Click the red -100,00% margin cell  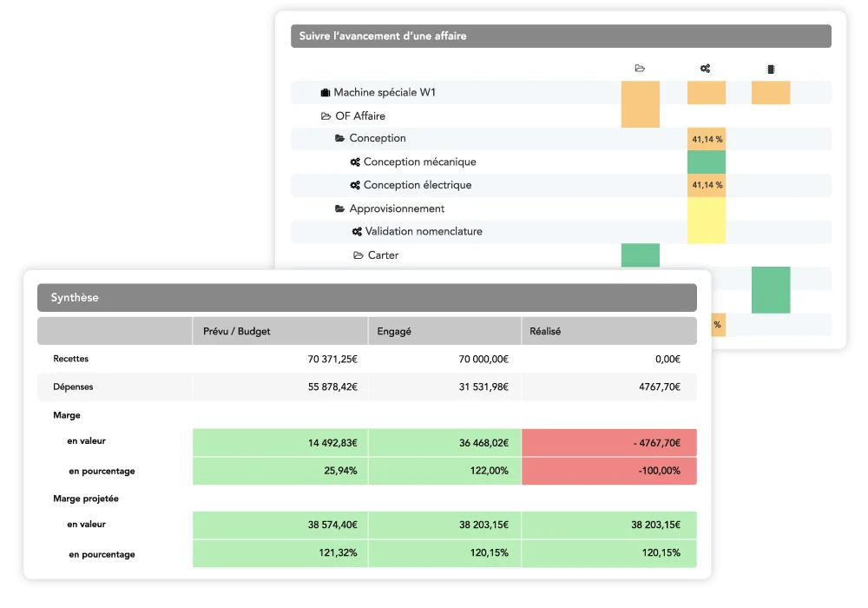(x=608, y=471)
